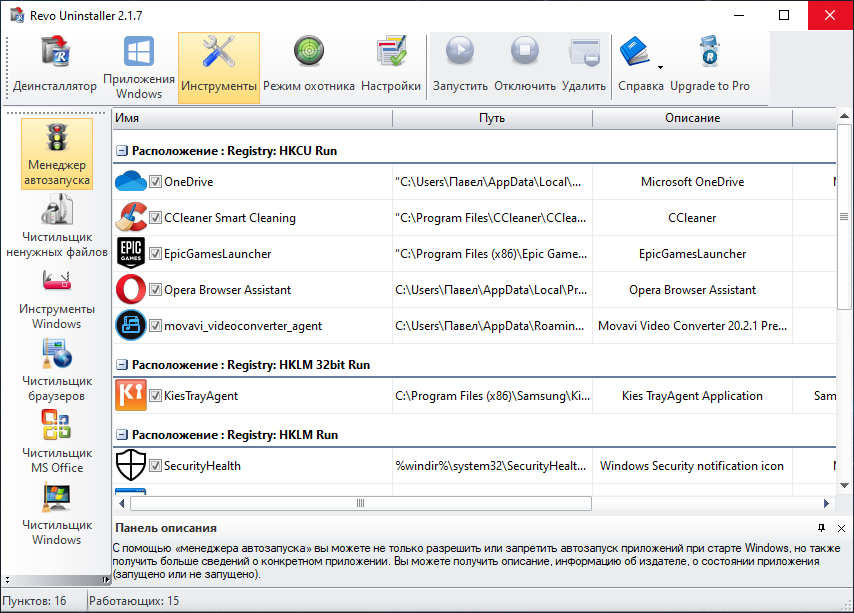Click Upgrade to Pro icon
The width and height of the screenshot is (854, 613).
pyautogui.click(x=710, y=51)
